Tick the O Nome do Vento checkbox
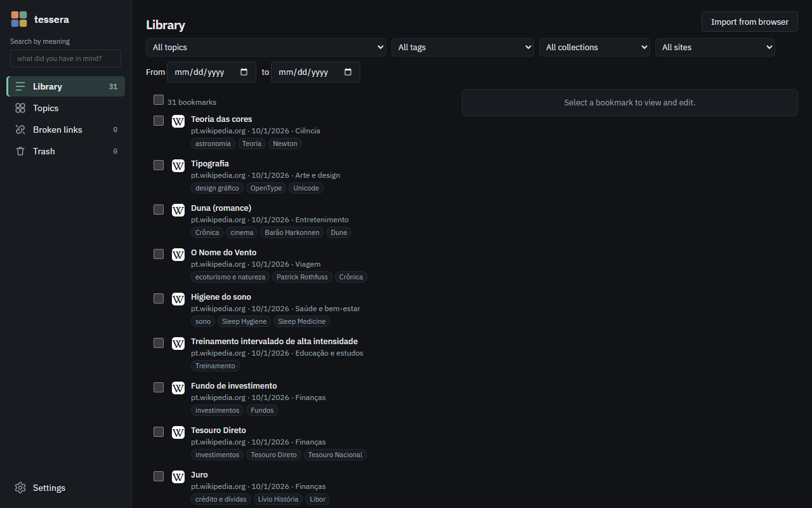This screenshot has height=508, width=812. coord(159,254)
